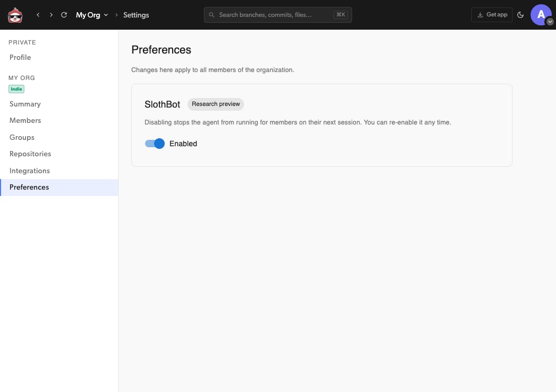Click the Indie plan badge
This screenshot has height=392, width=556.
click(16, 89)
